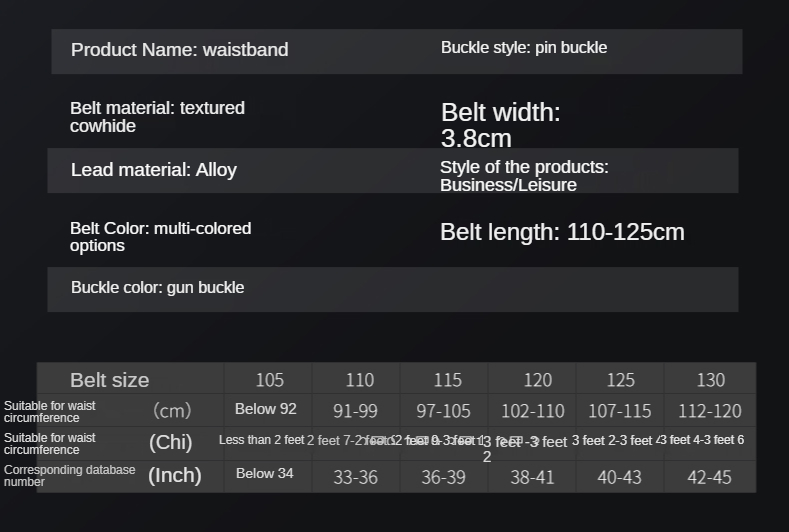Click the Product Name waistband text
789x532 pixels.
coord(179,50)
